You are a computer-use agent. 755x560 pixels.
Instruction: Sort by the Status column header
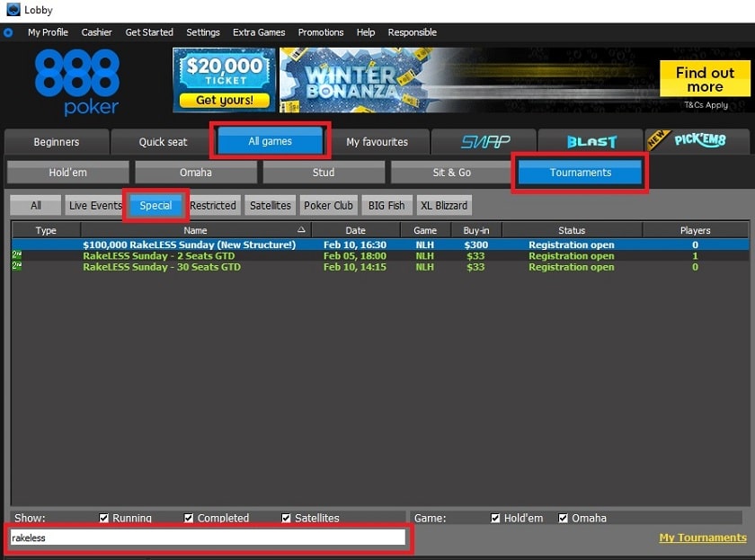tap(572, 230)
